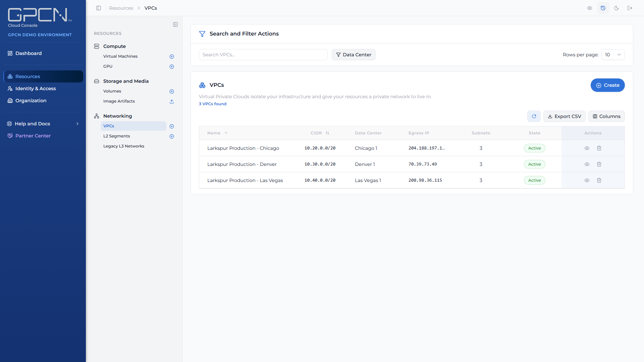
Task: Open the history clock icon in header
Action: point(603,8)
